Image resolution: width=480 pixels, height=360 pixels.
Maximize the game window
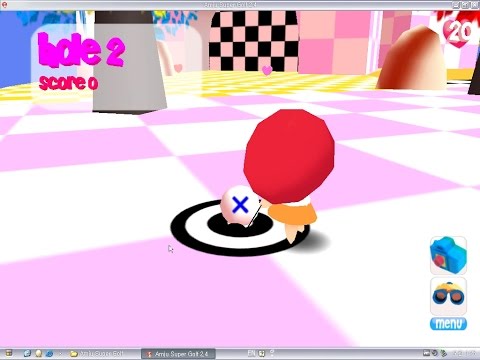click(465, 5)
